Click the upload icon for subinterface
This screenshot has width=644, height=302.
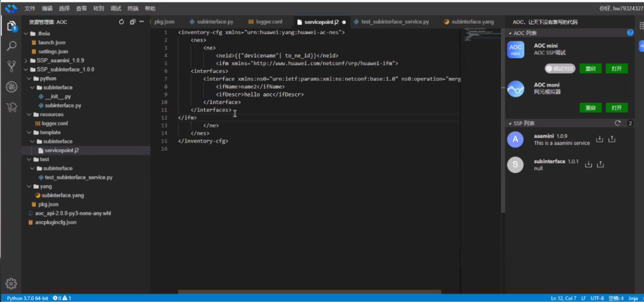pos(600,164)
